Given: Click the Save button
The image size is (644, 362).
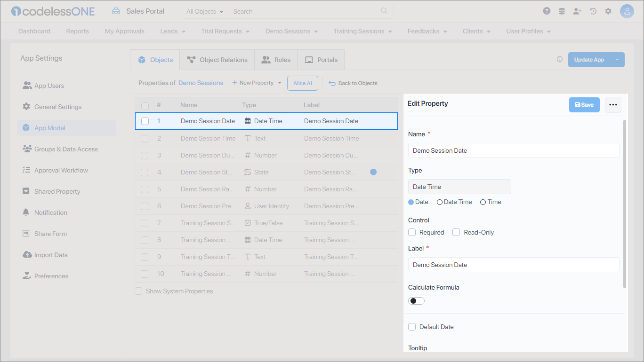Looking at the screenshot, I should 584,105.
